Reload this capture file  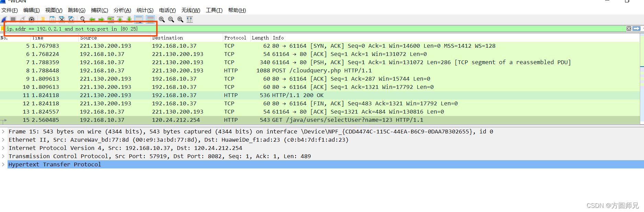pos(71,20)
